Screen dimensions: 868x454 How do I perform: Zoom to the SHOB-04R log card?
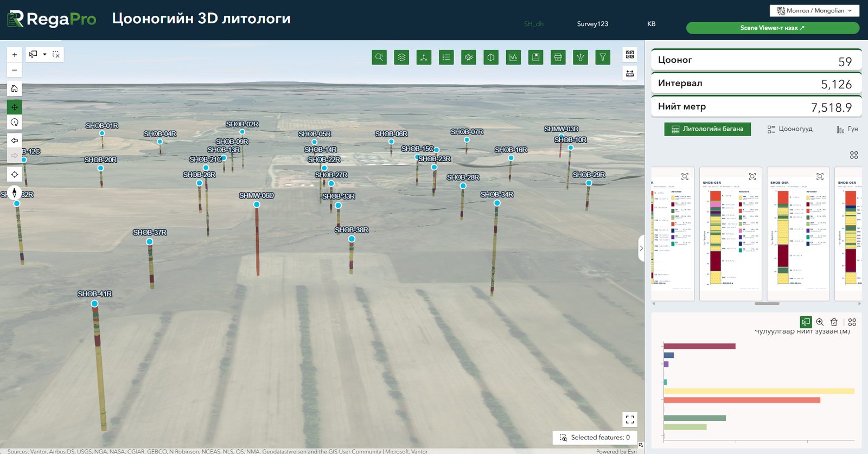tap(820, 176)
